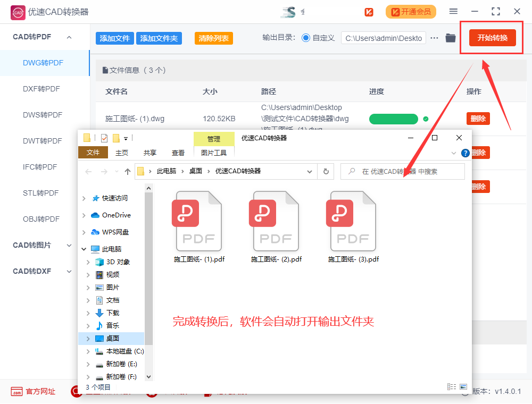This screenshot has height=404, width=532.
Task: Click the 官方网址 website icon at bottom
Action: (16, 391)
